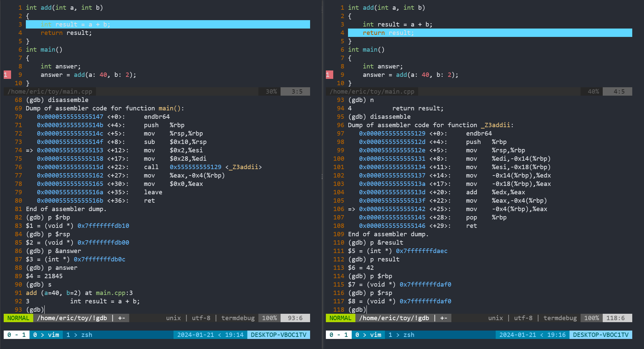Click the '$4 = 21845' output line
644x349 pixels.
pyautogui.click(x=44, y=276)
